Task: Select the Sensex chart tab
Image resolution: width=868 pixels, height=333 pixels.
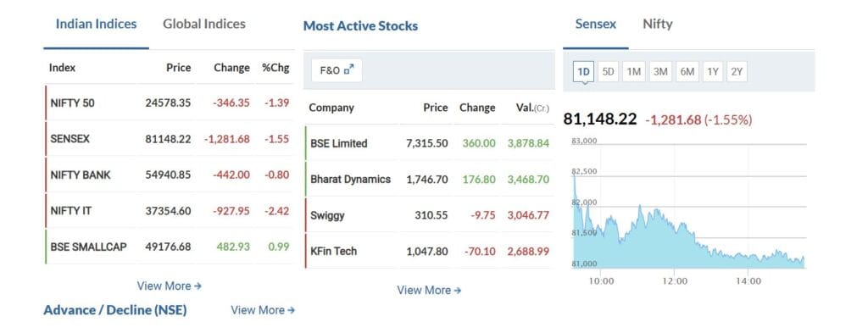Action: (596, 24)
